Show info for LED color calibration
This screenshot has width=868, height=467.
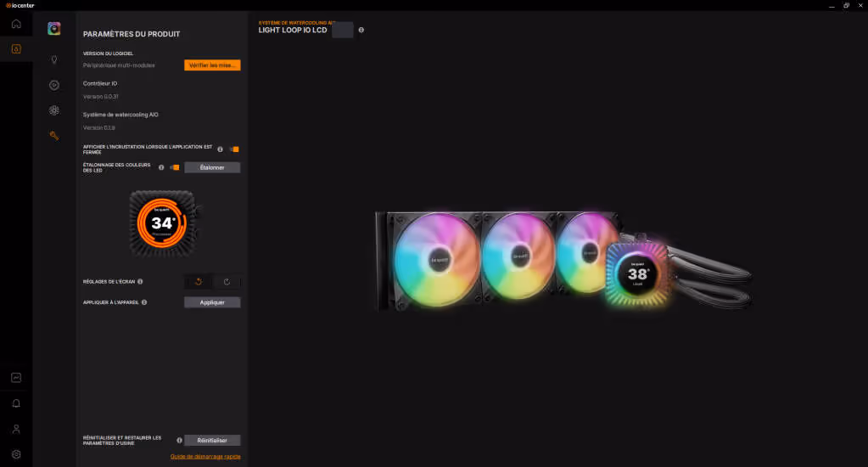pyautogui.click(x=161, y=167)
